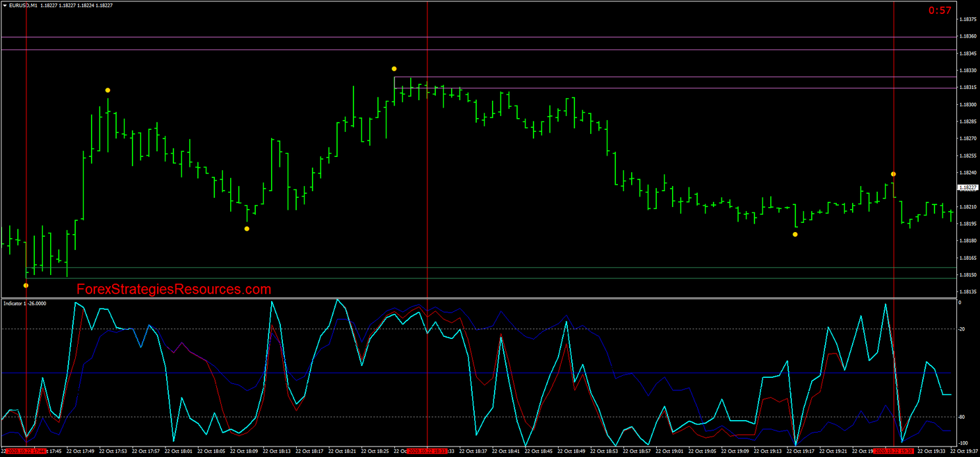Click the 22 Oct 19:05 time label
Image resolution: width=980 pixels, height=457 pixels.
(x=703, y=452)
